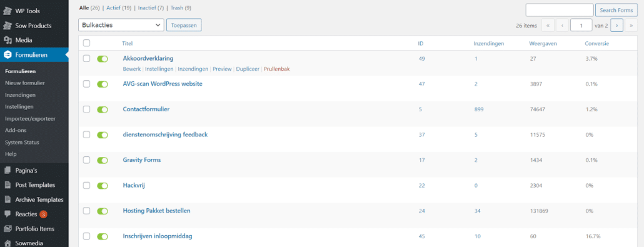Tick the Gravity Forms row checkbox
This screenshot has height=247, width=644.
tap(86, 160)
